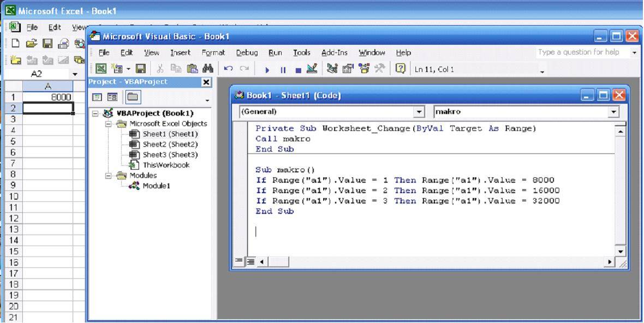Click Excel Save floppy icon

(x=47, y=44)
